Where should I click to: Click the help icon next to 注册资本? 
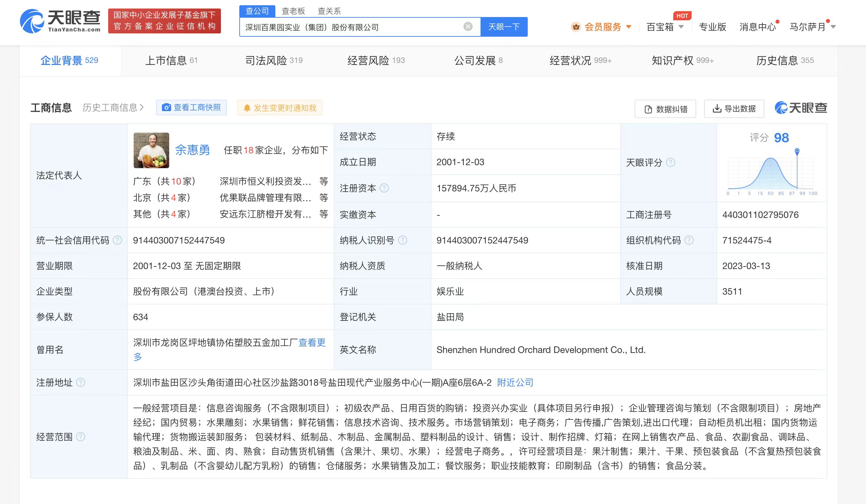coord(384,188)
